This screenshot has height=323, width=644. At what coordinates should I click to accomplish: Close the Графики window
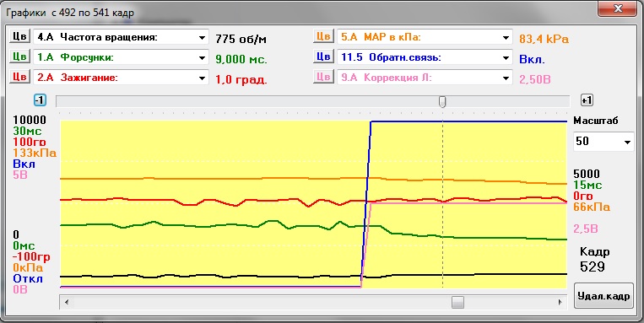point(617,8)
